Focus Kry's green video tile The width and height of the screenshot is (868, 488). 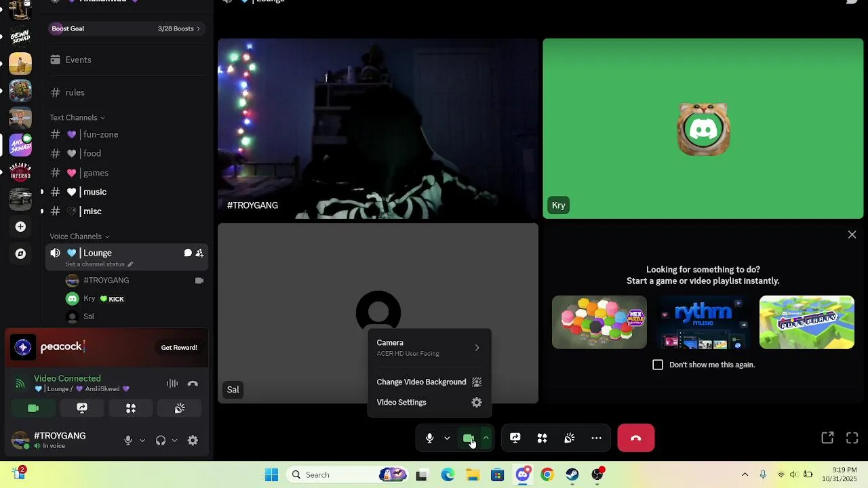[703, 129]
